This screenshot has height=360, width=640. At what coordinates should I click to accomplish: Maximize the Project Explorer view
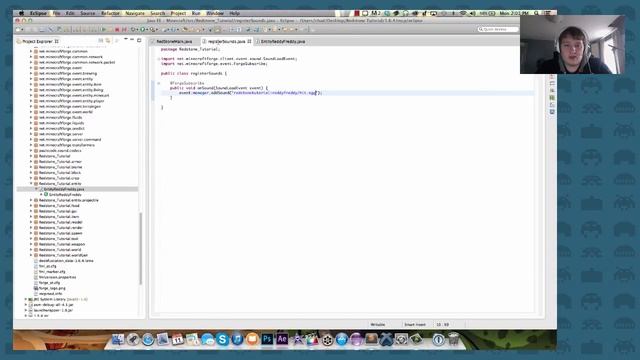tap(139, 40)
